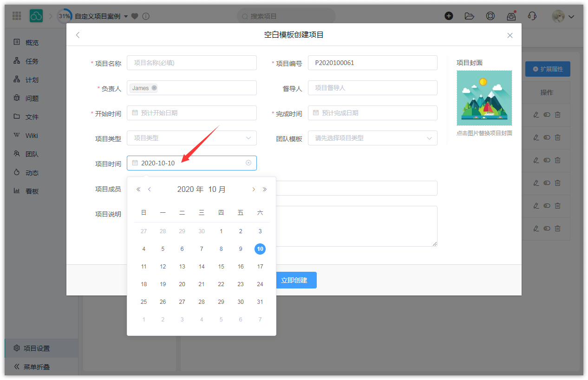Image resolution: width=588 pixels, height=380 pixels.
Task: Expand the 项目类型 dropdown
Action: (192, 138)
